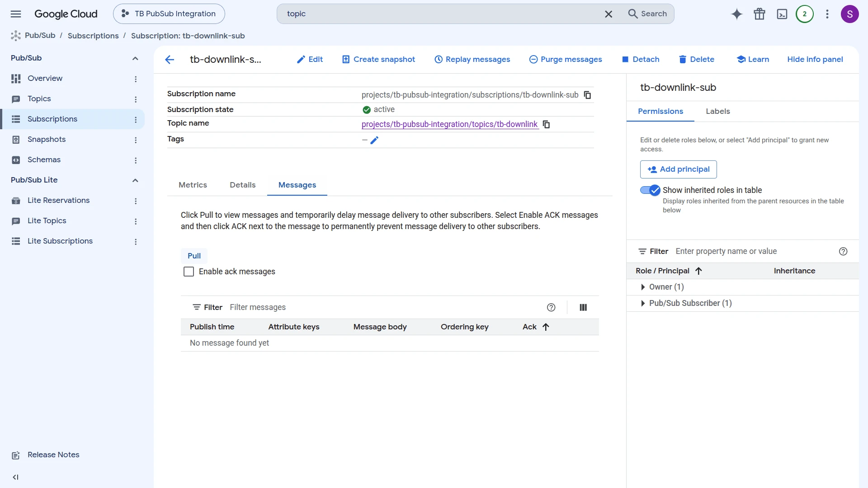This screenshot has width=868, height=488.
Task: Go back using the left arrow
Action: pos(170,59)
